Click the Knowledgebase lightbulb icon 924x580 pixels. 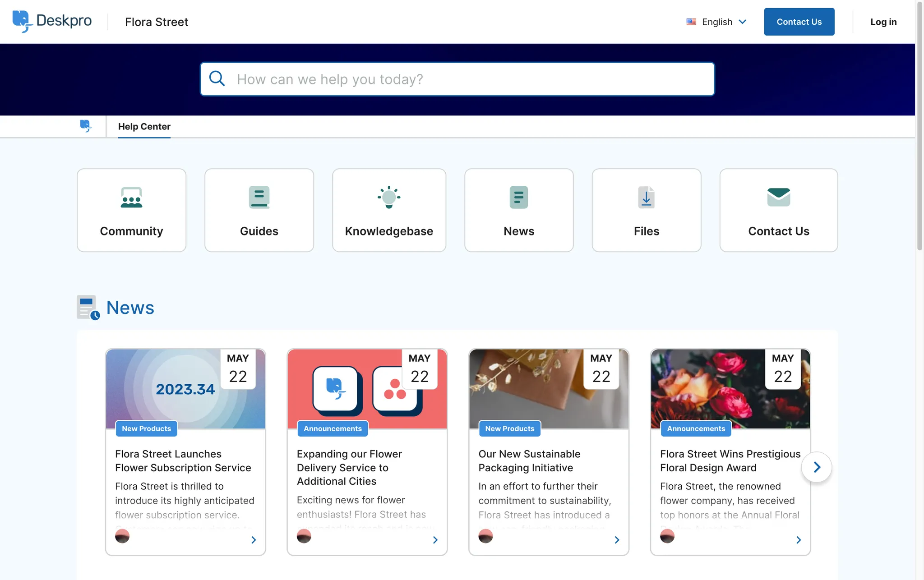click(x=389, y=197)
